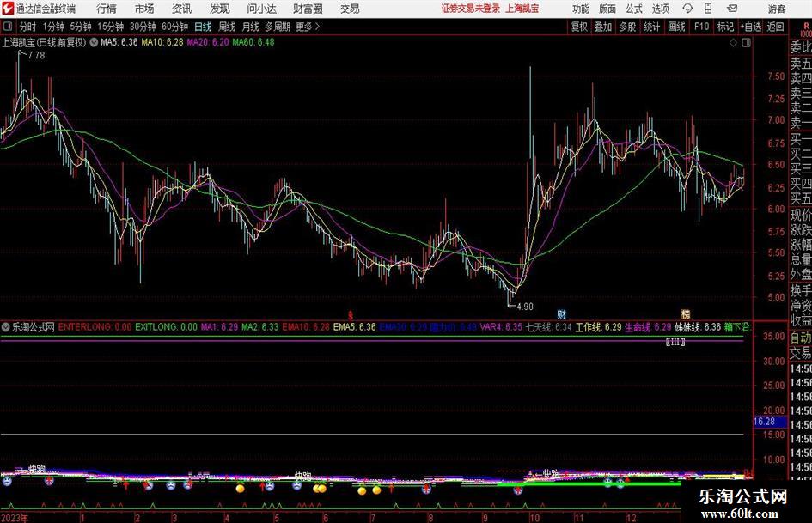
Task: Select the 日线 daily period tab
Action: tap(203, 27)
